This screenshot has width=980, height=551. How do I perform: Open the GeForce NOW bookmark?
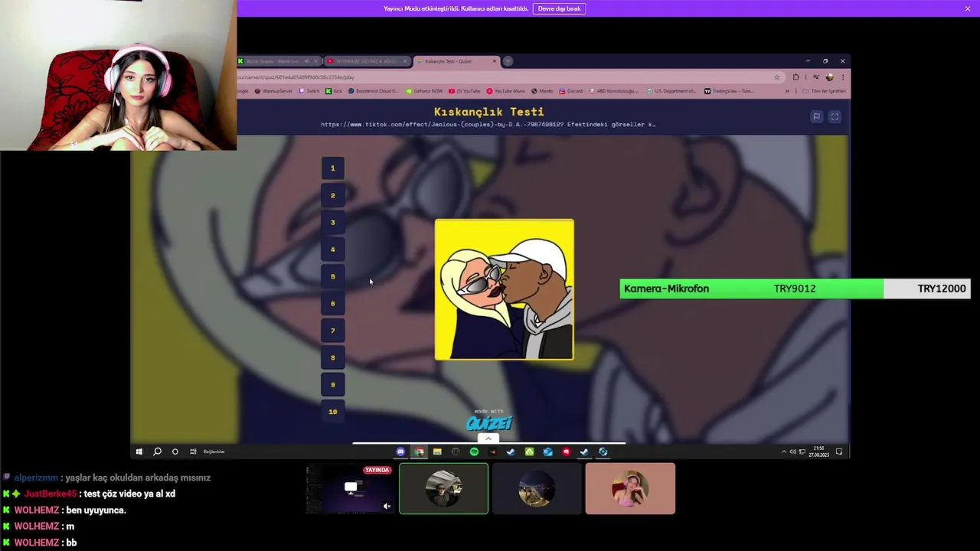[424, 91]
